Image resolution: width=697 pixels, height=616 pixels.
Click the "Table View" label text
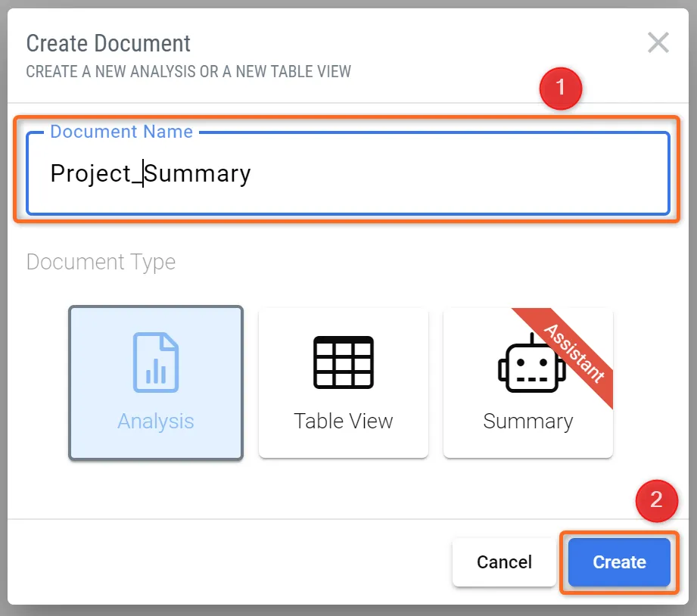(344, 422)
